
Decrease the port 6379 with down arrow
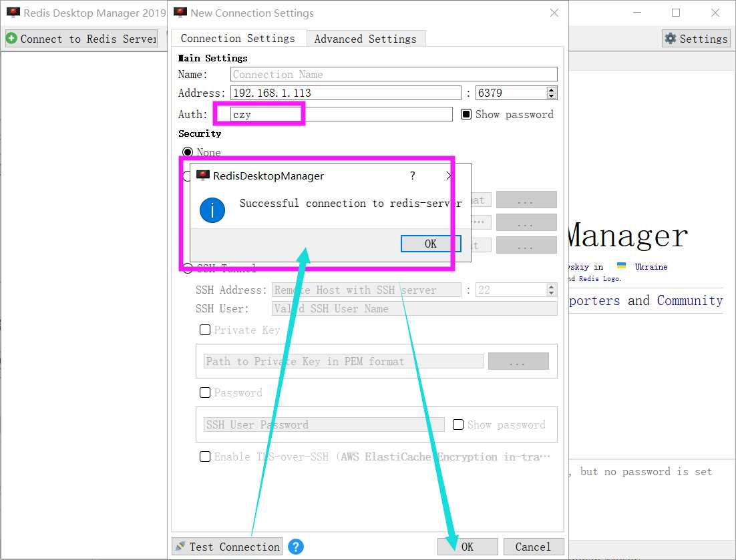pyautogui.click(x=552, y=96)
